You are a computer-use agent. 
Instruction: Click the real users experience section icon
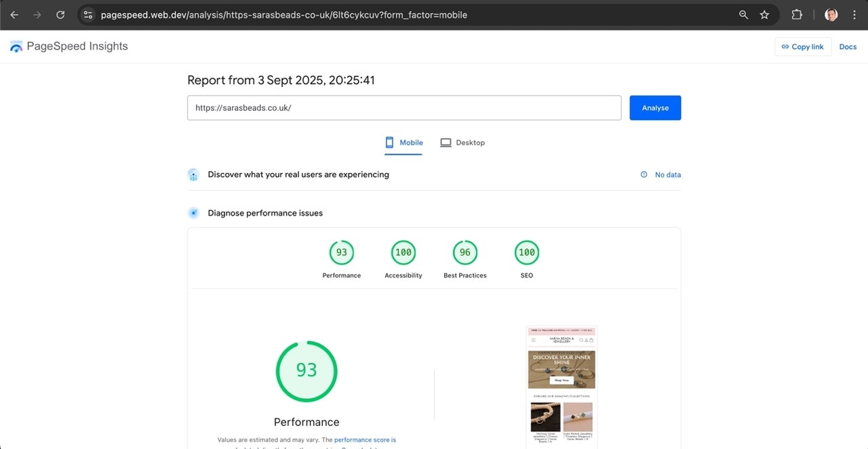pos(193,174)
